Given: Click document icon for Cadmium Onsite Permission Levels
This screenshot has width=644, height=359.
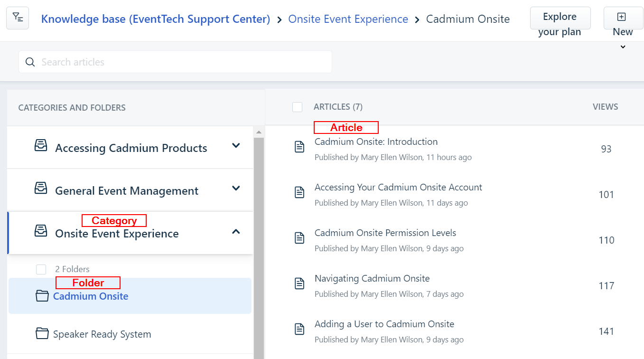Looking at the screenshot, I should (299, 238).
